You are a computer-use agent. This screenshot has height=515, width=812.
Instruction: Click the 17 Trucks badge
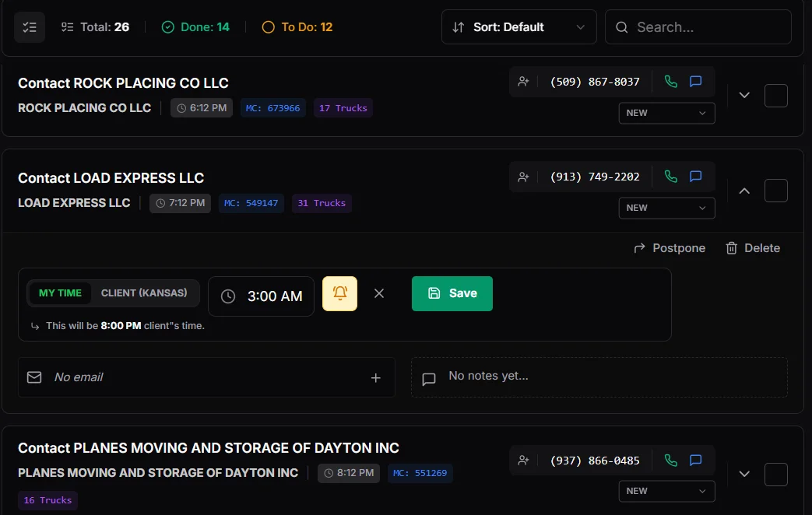tap(343, 108)
